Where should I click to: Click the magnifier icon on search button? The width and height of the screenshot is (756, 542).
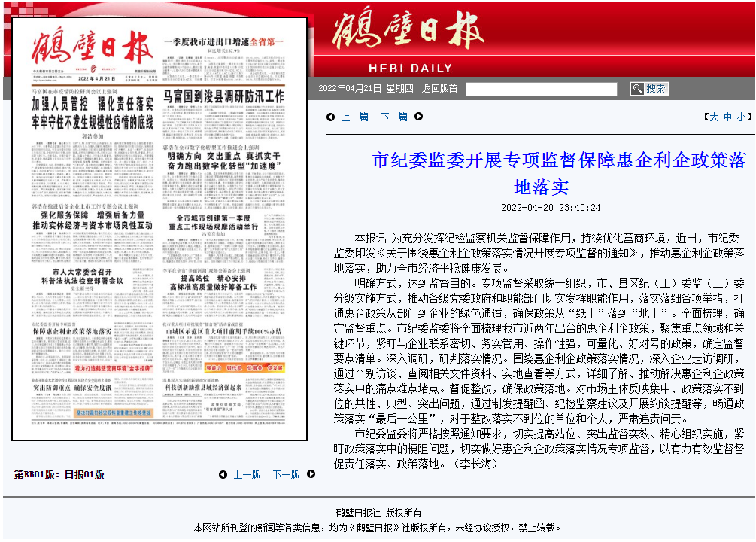637,88
